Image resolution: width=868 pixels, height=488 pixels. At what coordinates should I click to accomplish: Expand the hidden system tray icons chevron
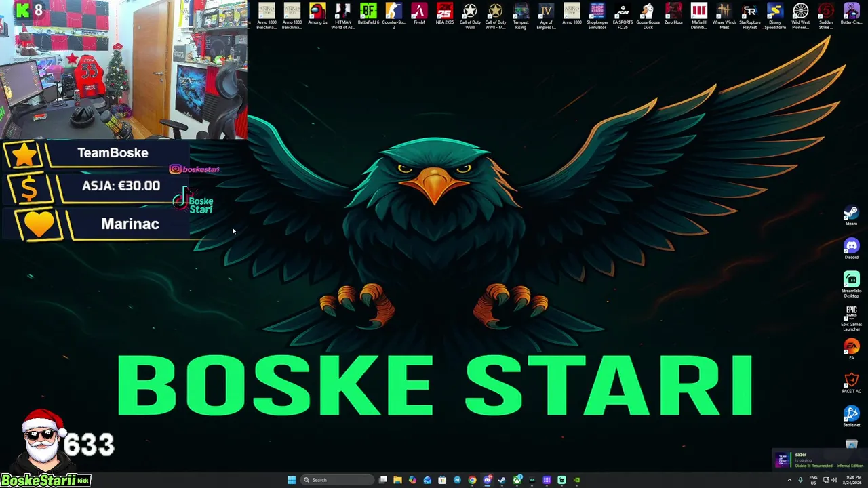(x=789, y=480)
